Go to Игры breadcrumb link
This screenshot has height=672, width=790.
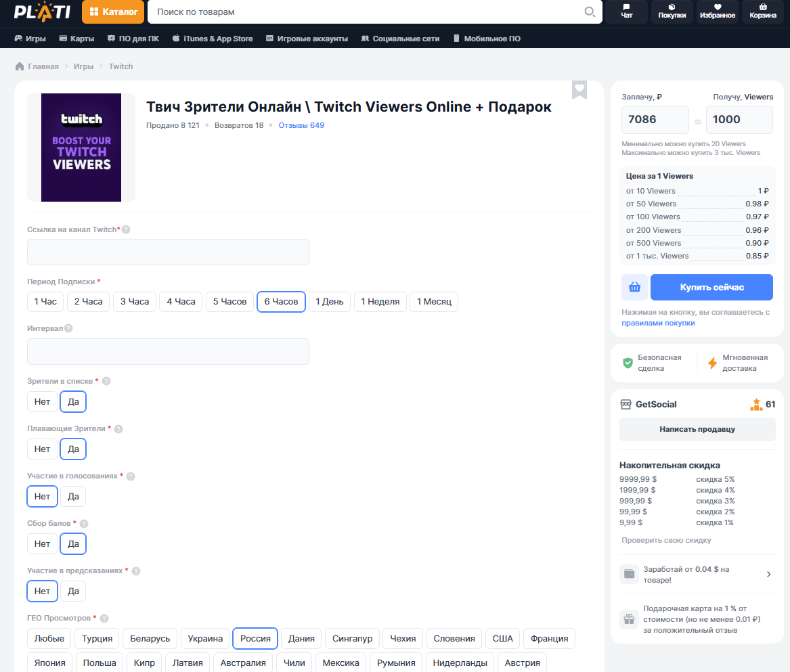click(x=84, y=66)
